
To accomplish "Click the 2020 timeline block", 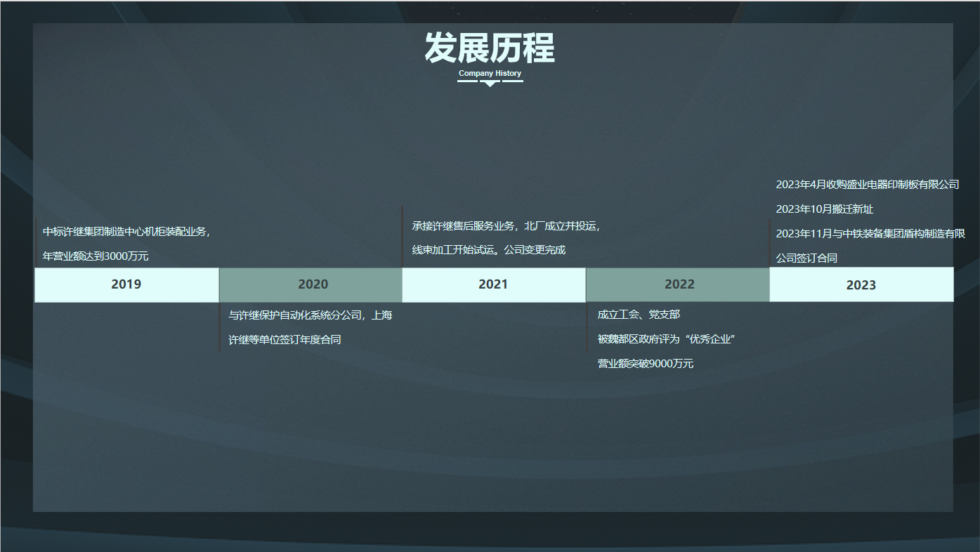I will tap(313, 284).
